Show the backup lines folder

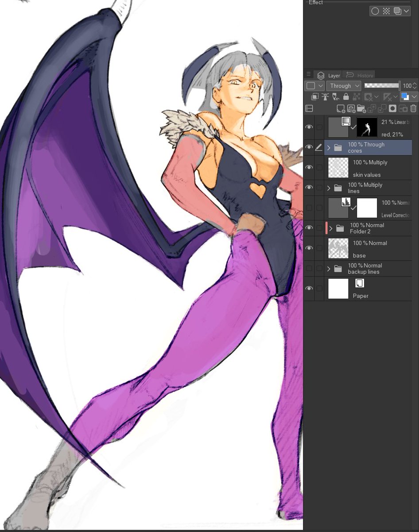(309, 268)
